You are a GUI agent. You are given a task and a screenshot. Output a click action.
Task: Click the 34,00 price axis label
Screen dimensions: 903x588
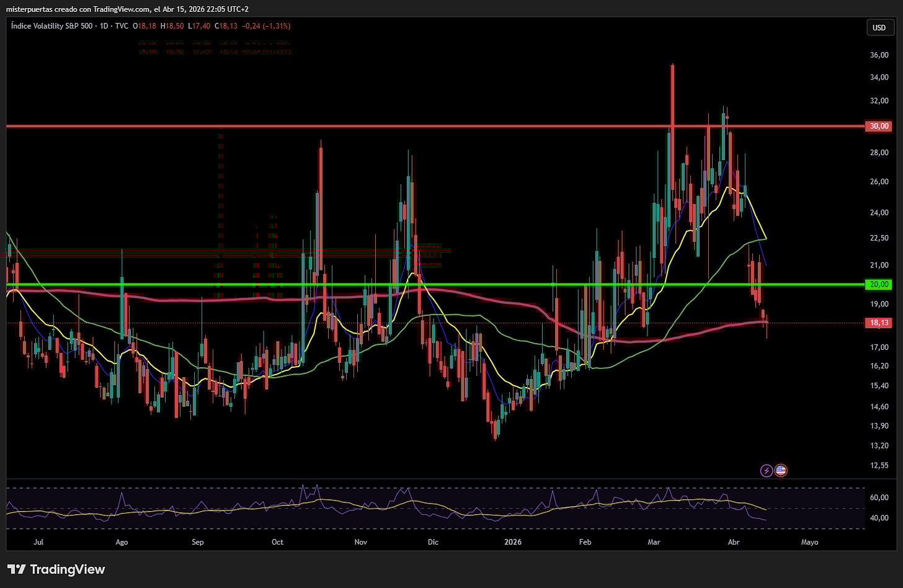(x=879, y=77)
